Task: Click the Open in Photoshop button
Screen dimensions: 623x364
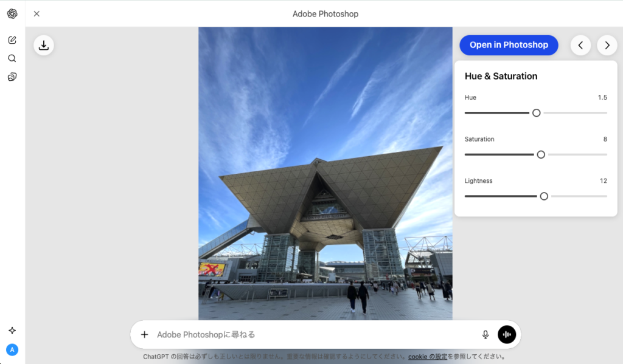Action: [509, 45]
